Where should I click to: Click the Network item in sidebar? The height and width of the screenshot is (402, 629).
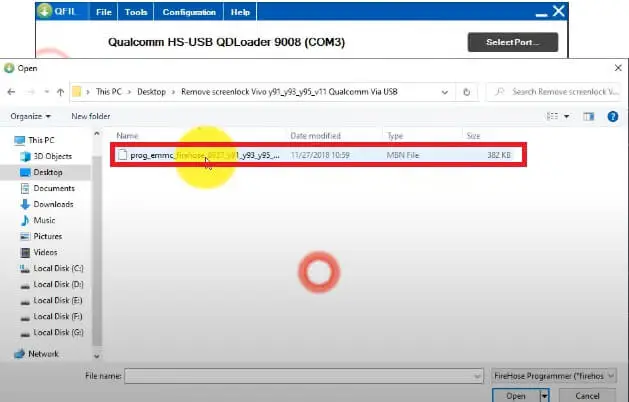tap(43, 354)
